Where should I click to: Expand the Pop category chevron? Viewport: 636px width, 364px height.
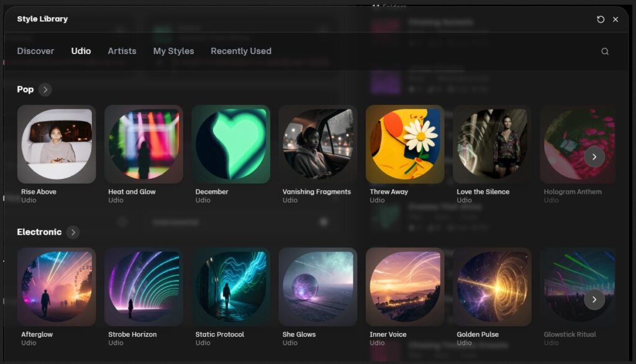click(45, 89)
